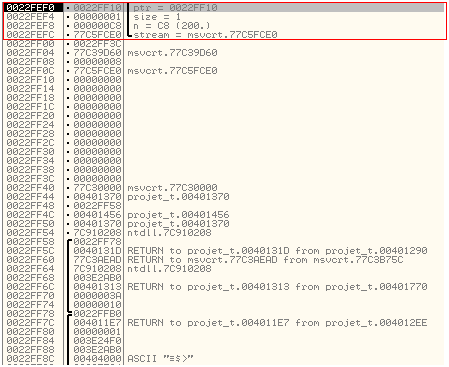Select stack address 0022FF08
This screenshot has height=367, width=449.
click(x=30, y=62)
